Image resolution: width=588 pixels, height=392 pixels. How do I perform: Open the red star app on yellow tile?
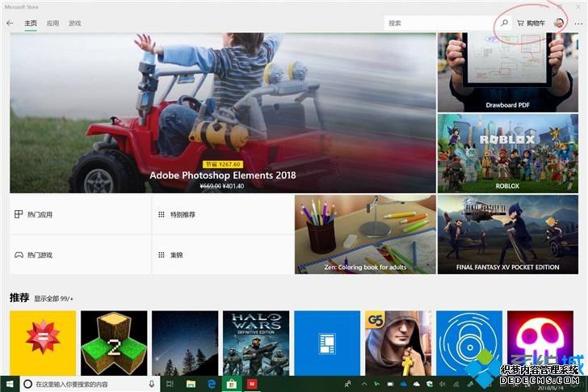point(43,343)
